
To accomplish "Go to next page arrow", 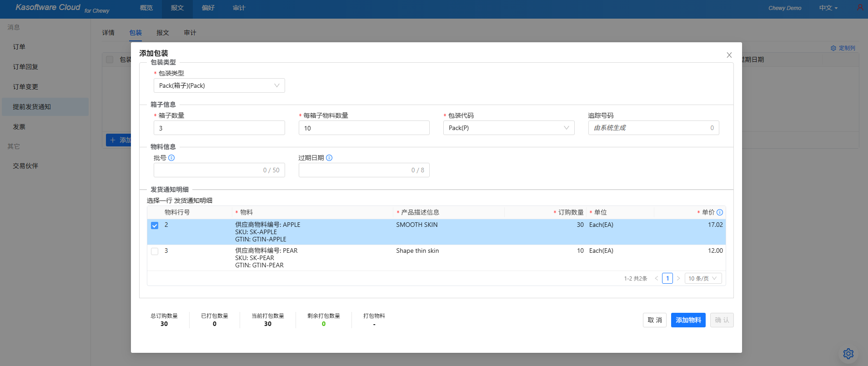I will (x=678, y=278).
